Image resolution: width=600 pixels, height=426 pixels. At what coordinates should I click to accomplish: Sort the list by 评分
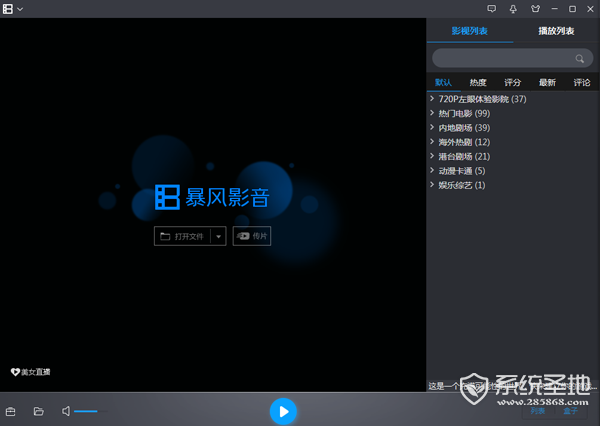[513, 82]
